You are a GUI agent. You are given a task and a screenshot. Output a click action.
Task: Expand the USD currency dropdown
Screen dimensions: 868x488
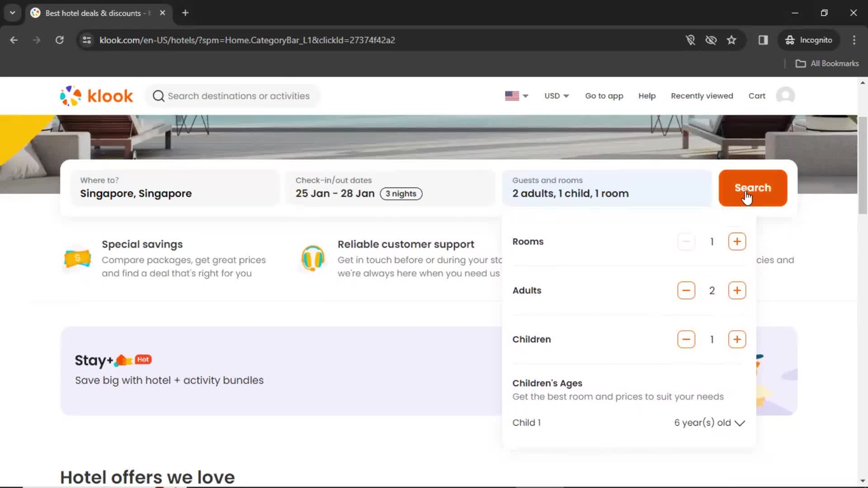tap(556, 95)
